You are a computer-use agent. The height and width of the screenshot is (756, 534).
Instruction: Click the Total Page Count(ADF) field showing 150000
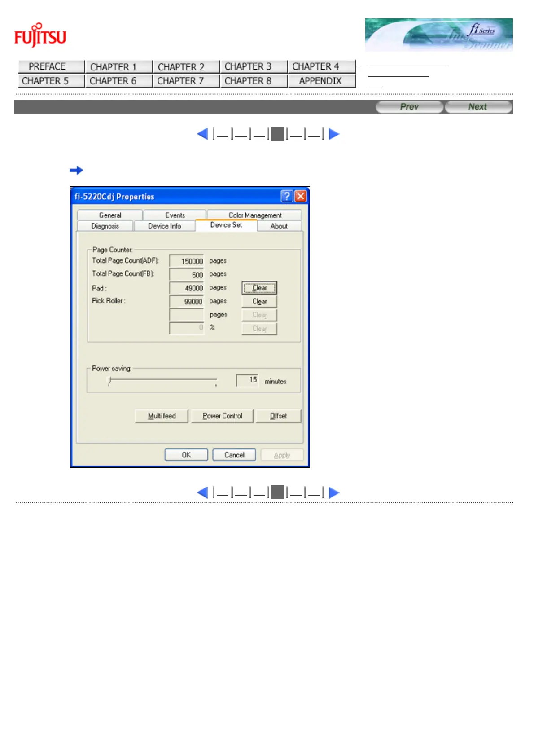[x=187, y=261]
